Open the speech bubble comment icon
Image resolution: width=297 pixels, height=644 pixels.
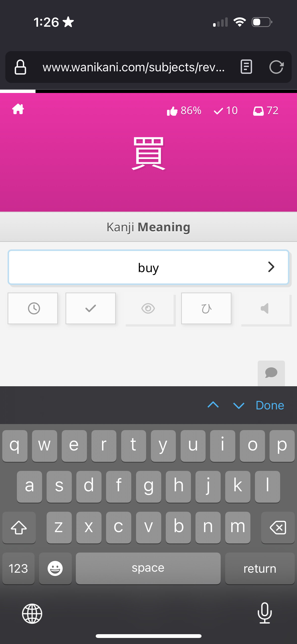tap(271, 373)
